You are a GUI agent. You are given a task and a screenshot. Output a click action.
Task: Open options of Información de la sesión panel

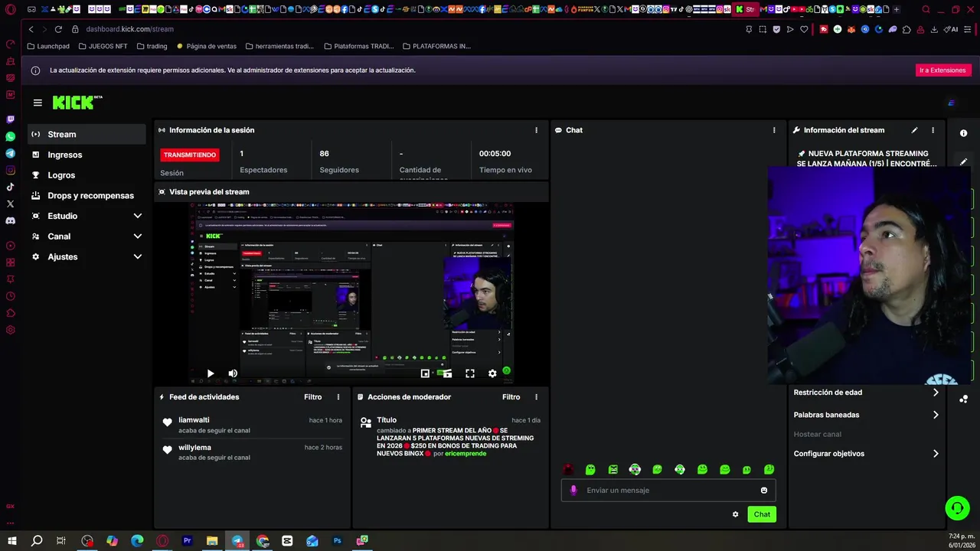[x=536, y=130]
